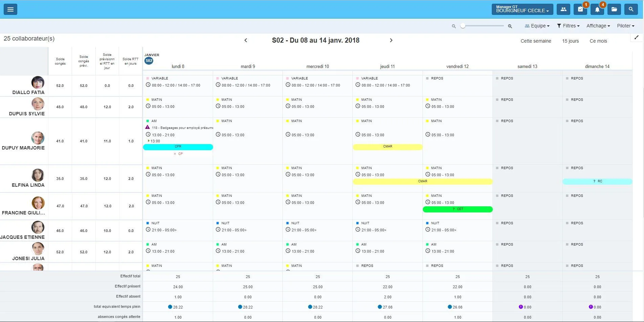Expand the Piloter dropdown
This screenshot has height=322, width=644.
point(625,26)
